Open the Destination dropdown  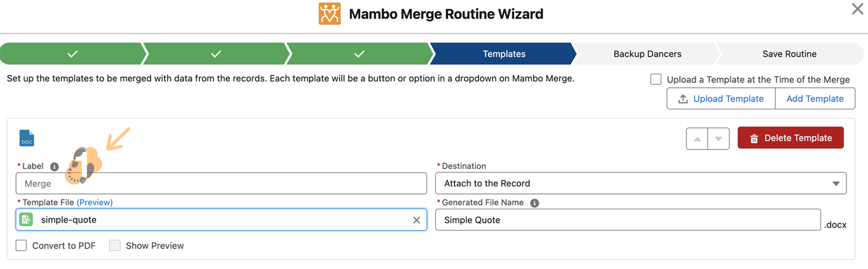click(x=641, y=183)
